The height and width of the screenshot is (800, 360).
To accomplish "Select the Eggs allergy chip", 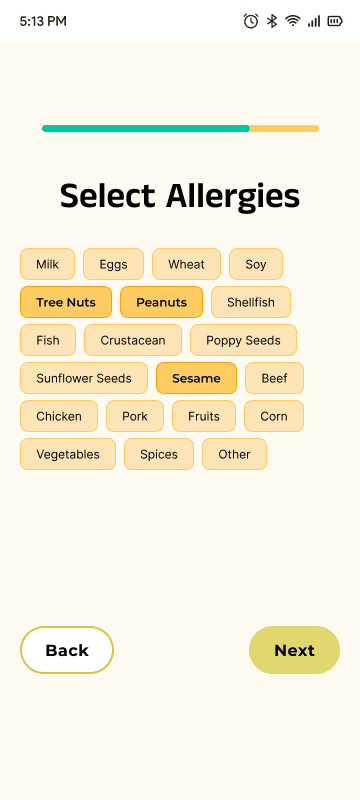I will coord(113,264).
